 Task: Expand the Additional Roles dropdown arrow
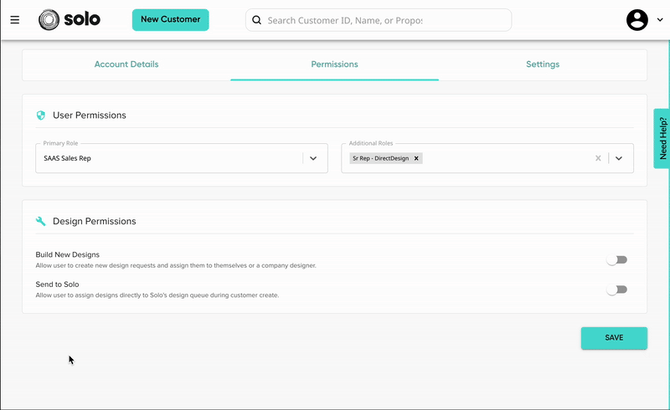(619, 158)
